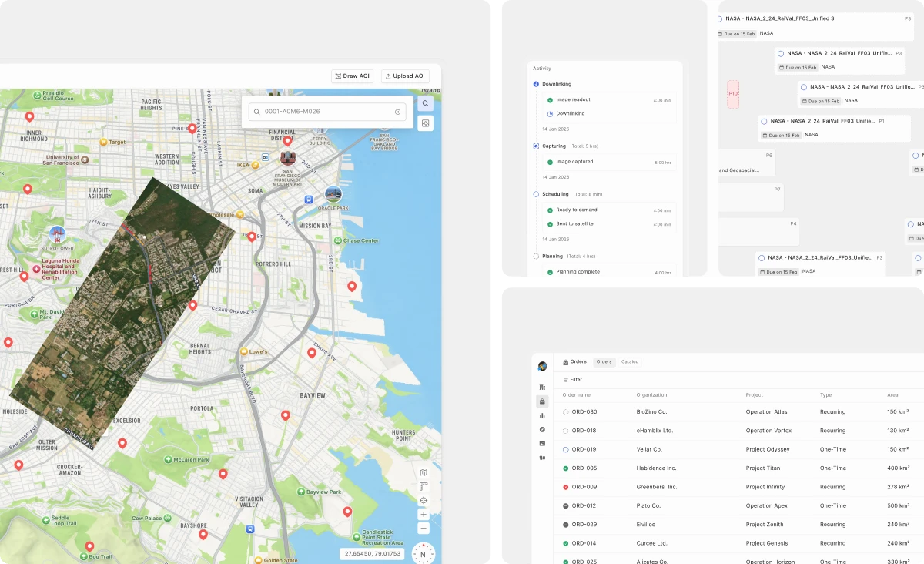The height and width of the screenshot is (564, 924).
Task: Open the Filter control in Orders
Action: pyautogui.click(x=572, y=380)
